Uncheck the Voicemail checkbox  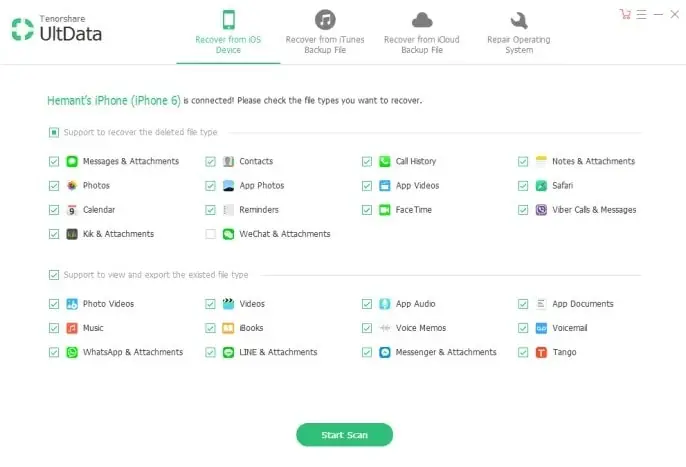523,328
